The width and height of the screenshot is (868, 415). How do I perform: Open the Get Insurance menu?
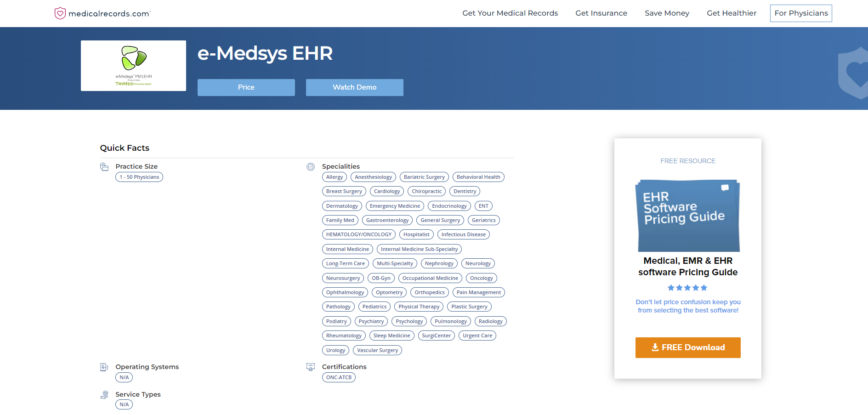tap(601, 13)
